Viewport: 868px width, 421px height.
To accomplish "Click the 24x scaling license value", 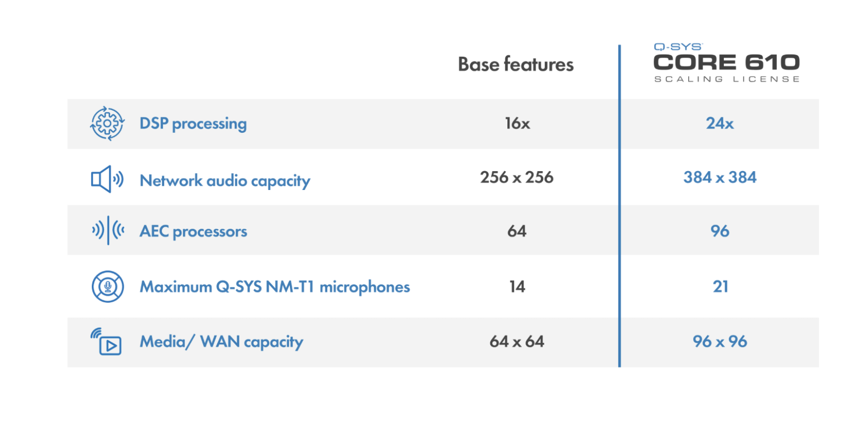I will [x=720, y=124].
